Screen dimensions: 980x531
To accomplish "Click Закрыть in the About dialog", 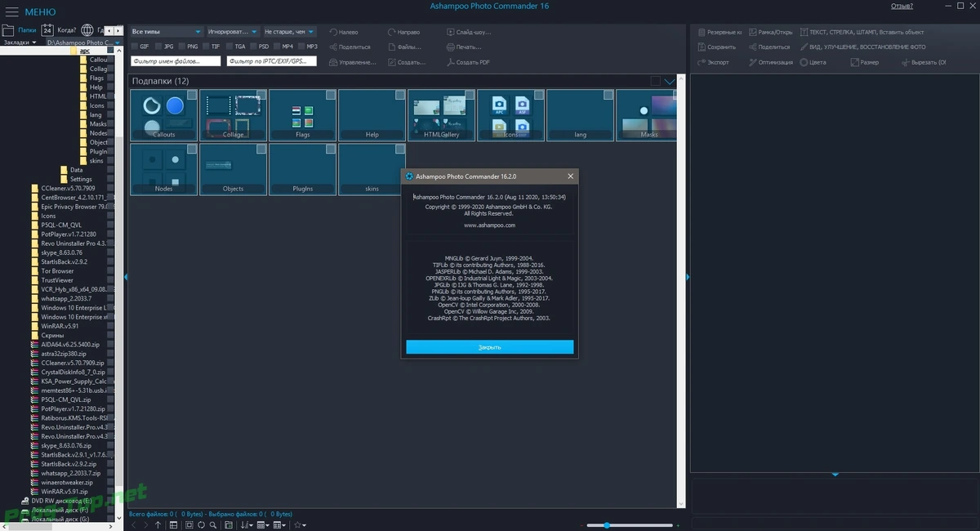I will click(490, 347).
